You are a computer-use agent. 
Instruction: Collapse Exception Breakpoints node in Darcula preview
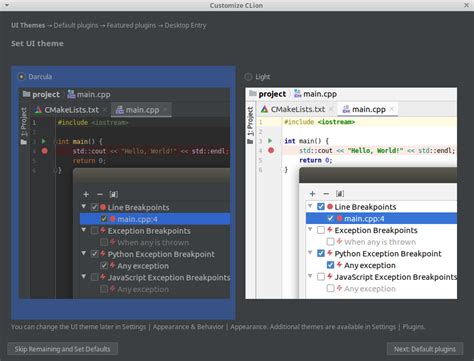pos(84,230)
